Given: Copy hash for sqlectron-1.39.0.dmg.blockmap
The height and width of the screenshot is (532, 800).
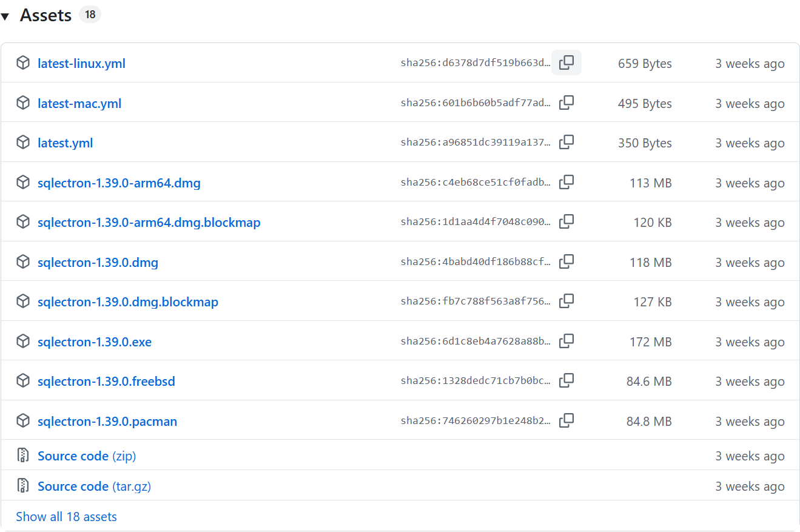Looking at the screenshot, I should click(566, 301).
